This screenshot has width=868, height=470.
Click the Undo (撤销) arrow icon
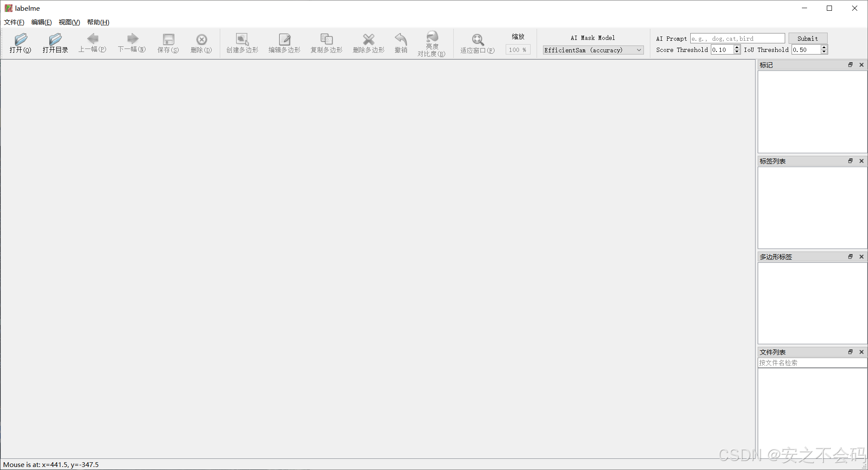point(401,39)
